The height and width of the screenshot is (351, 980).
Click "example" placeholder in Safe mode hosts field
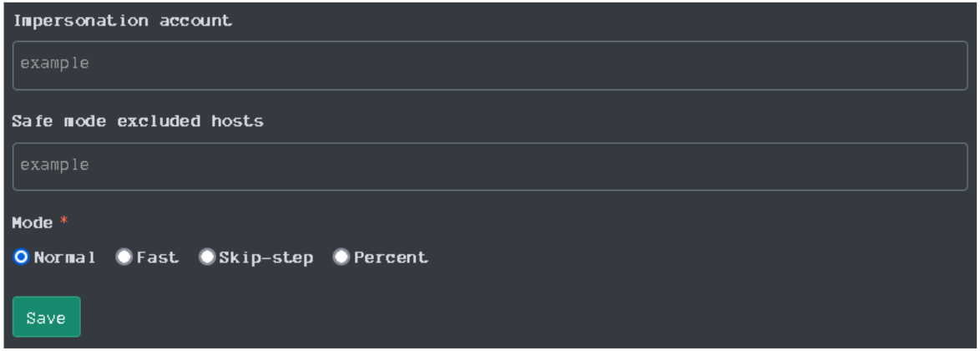55,165
